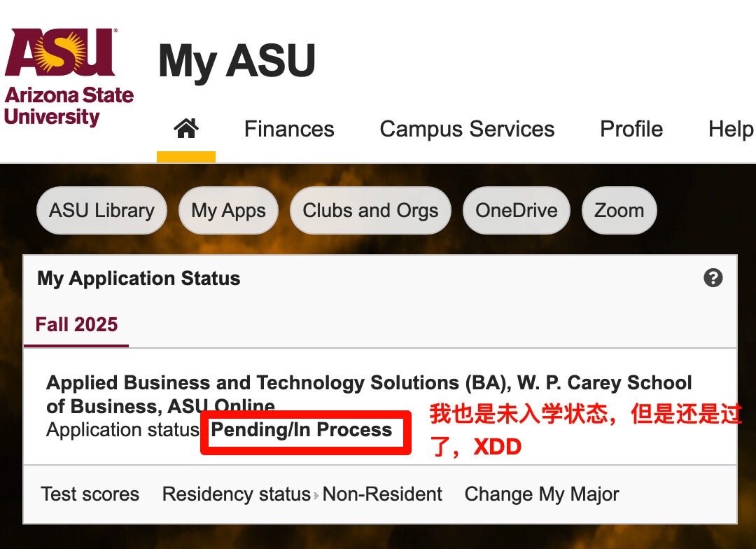Click the ASU Library quick link
Viewport: 756px width, 549px height.
pos(101,210)
